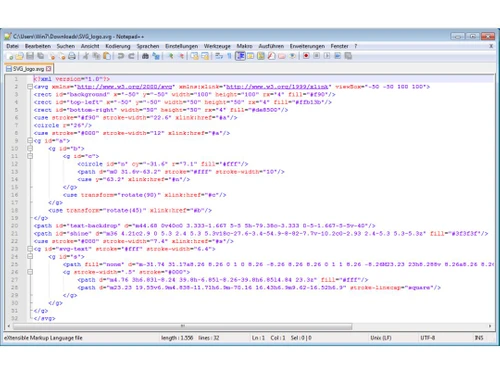Open the Datei menu
The image size is (500, 375).
(12, 46)
